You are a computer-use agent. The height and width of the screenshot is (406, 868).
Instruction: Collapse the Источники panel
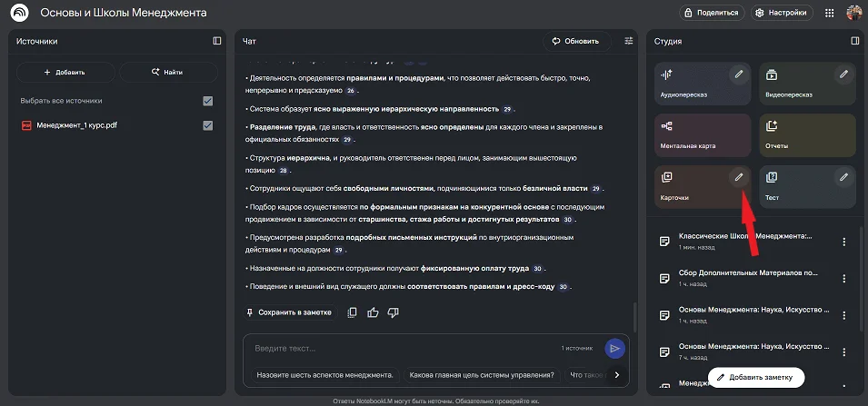pyautogui.click(x=217, y=41)
